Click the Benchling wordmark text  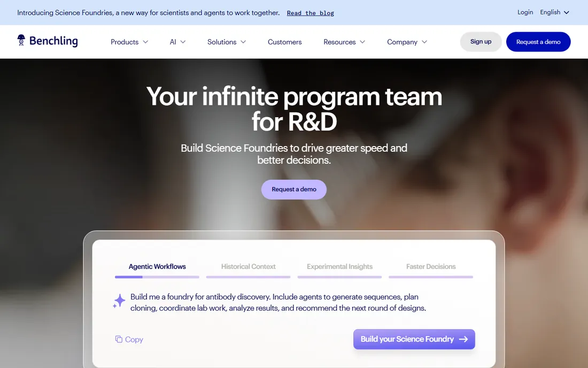(x=53, y=41)
